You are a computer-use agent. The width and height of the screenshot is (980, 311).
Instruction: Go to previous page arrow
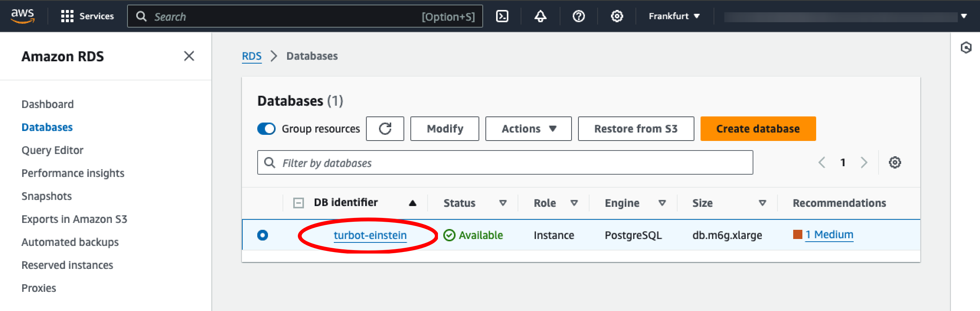(821, 163)
